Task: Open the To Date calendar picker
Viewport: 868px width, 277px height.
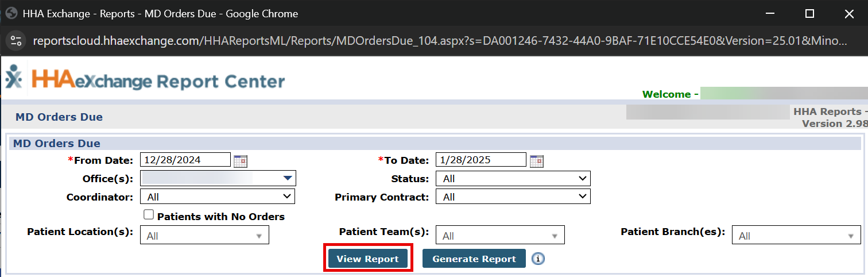Action: [536, 161]
